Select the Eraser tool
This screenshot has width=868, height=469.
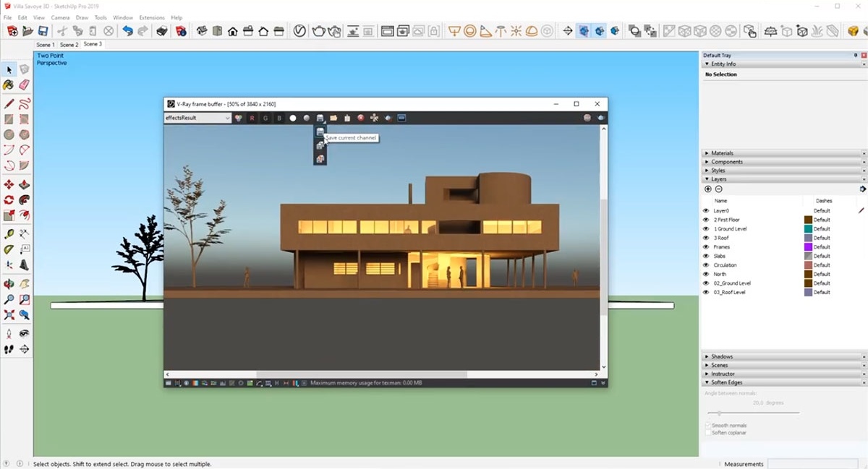pyautogui.click(x=24, y=85)
